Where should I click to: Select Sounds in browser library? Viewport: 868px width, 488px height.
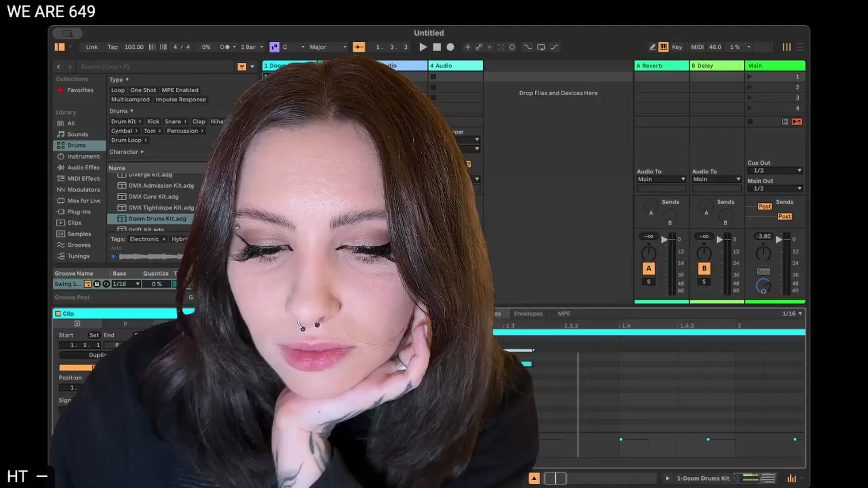tap(77, 134)
